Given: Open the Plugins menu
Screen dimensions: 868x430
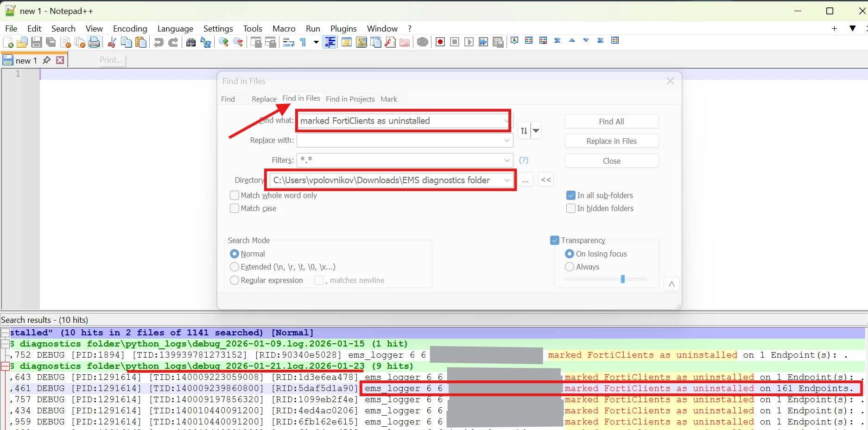Looking at the screenshot, I should coord(343,29).
